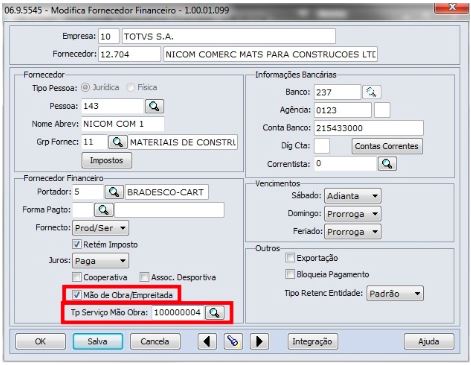Screen dimensions: 471x365
Task: Click the Contas Correntes button
Action: [387, 146]
